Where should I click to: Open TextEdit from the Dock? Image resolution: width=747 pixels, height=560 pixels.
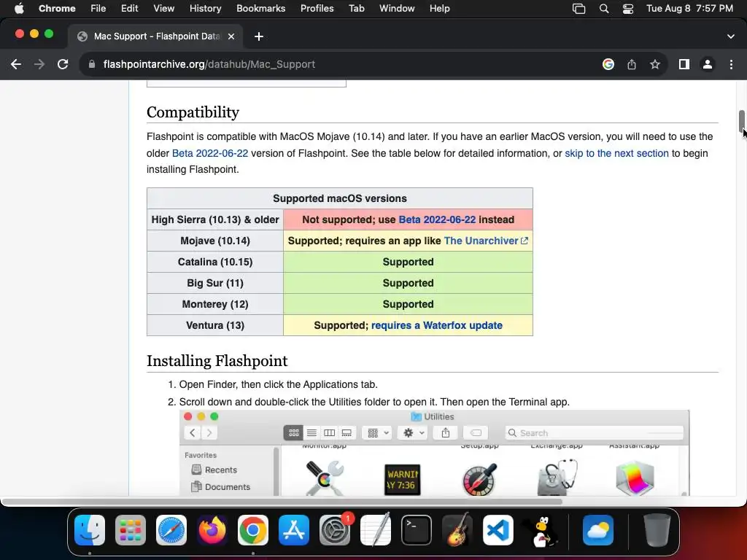click(x=376, y=530)
